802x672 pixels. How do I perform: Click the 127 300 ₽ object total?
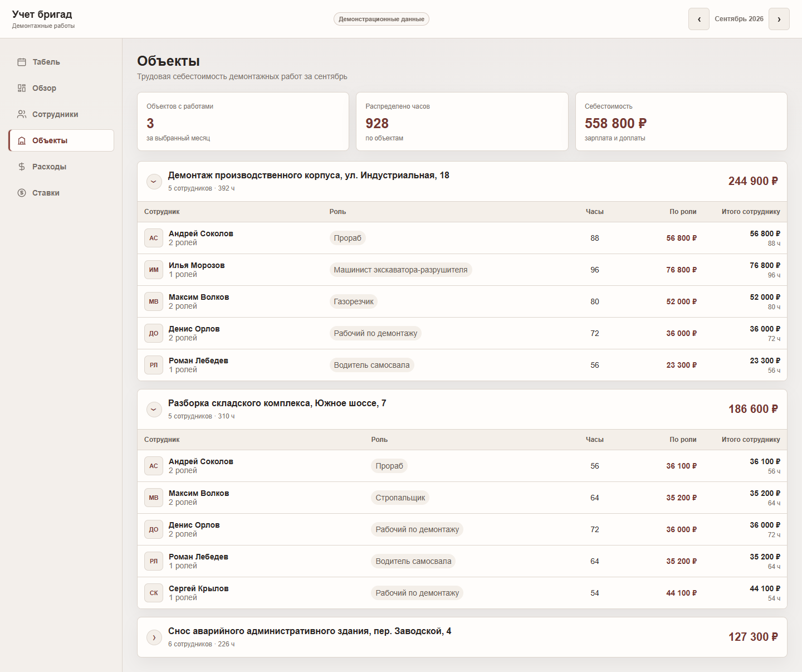[753, 637]
